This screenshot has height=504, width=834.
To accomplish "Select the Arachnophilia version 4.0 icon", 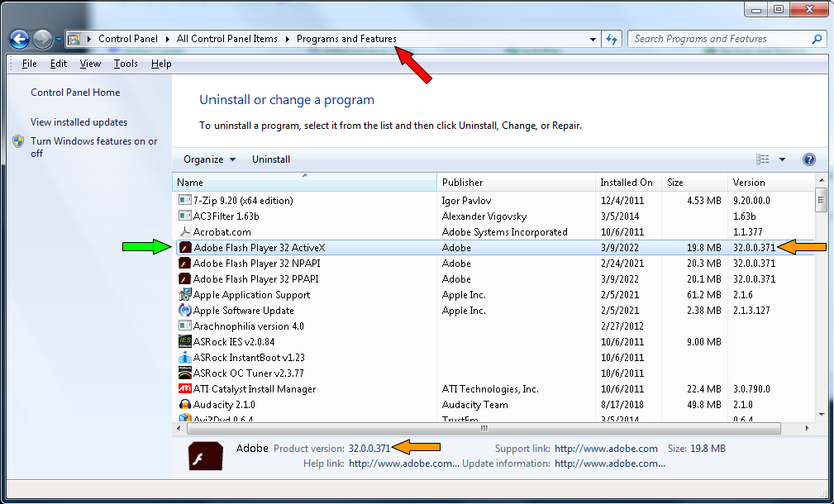I will [184, 326].
